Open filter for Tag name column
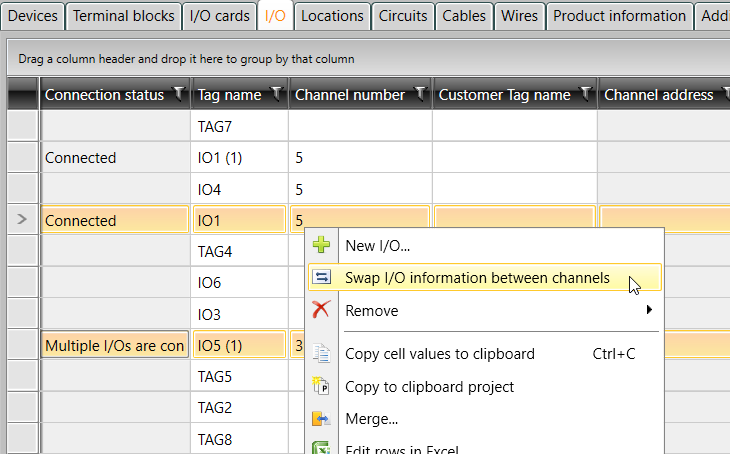Screen dimensions: 730x454 coord(277,94)
